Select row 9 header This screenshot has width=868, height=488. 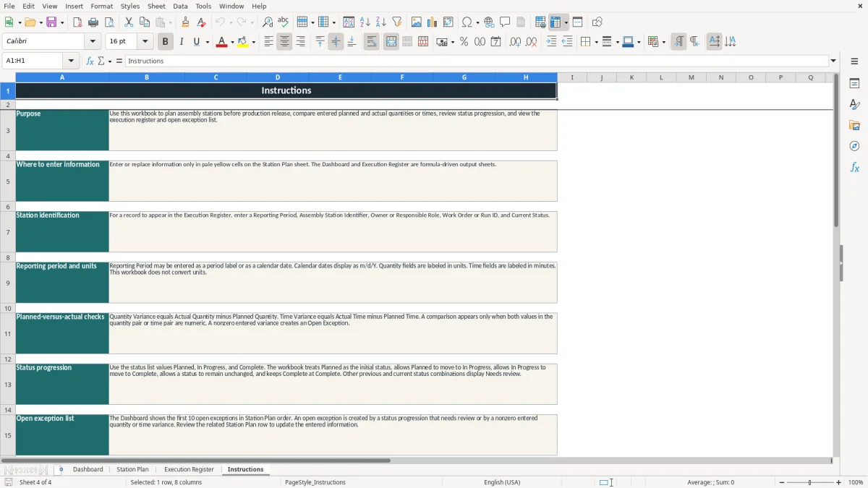click(8, 283)
